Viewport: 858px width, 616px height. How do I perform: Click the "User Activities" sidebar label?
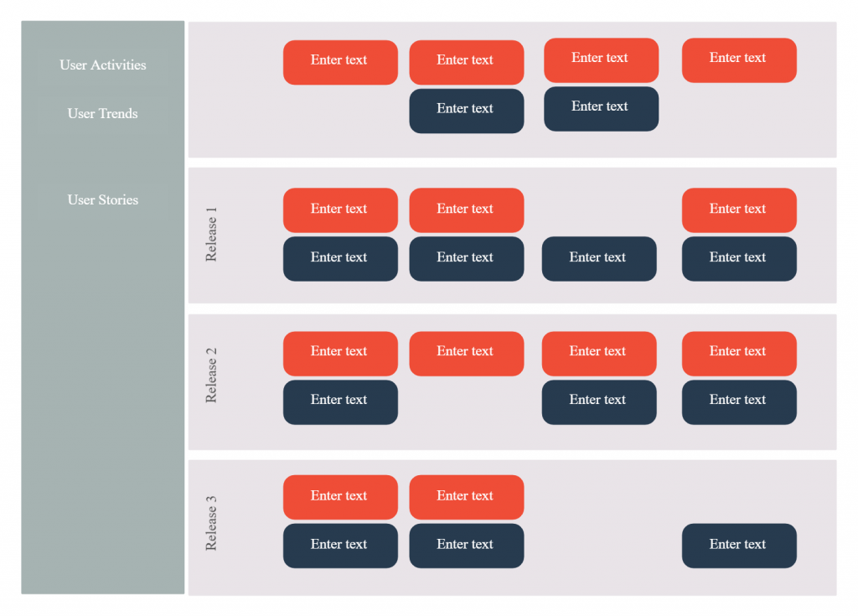[x=103, y=65]
